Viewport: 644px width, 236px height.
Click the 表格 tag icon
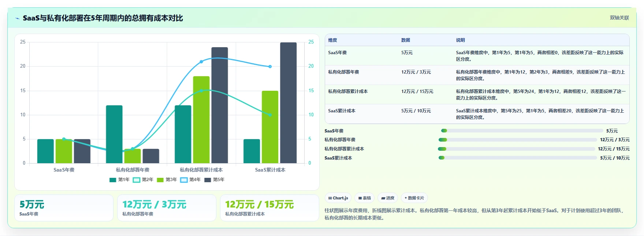point(360,198)
